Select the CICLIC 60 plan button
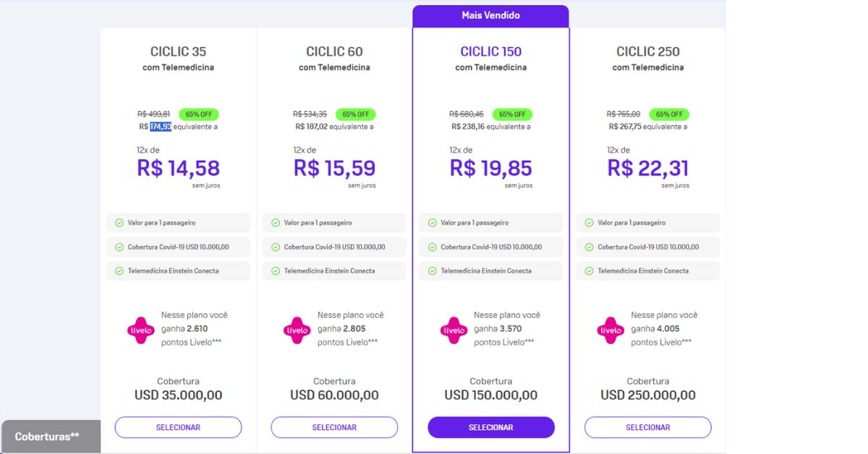The height and width of the screenshot is (454, 868). [334, 427]
